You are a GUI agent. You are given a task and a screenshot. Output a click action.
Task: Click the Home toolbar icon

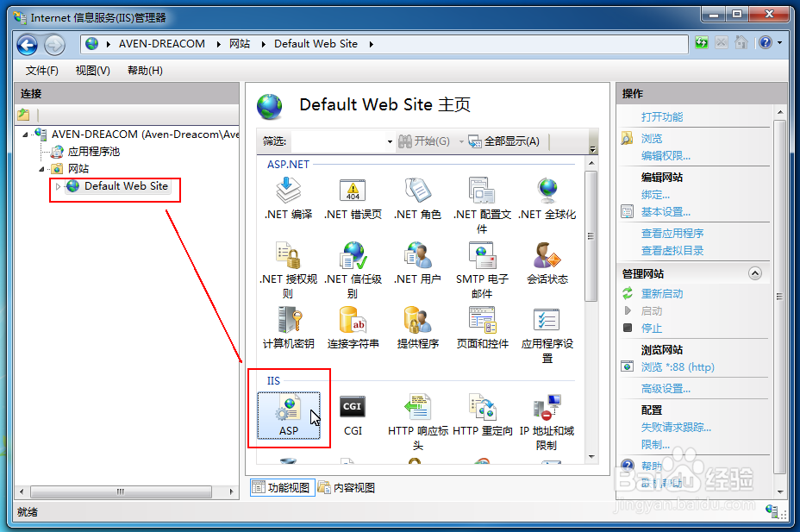click(741, 42)
